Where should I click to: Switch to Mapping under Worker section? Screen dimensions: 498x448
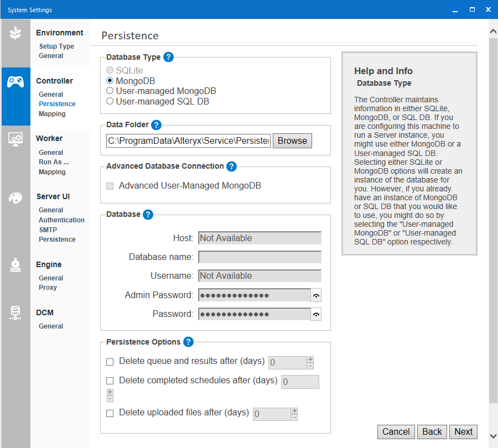pos(51,171)
